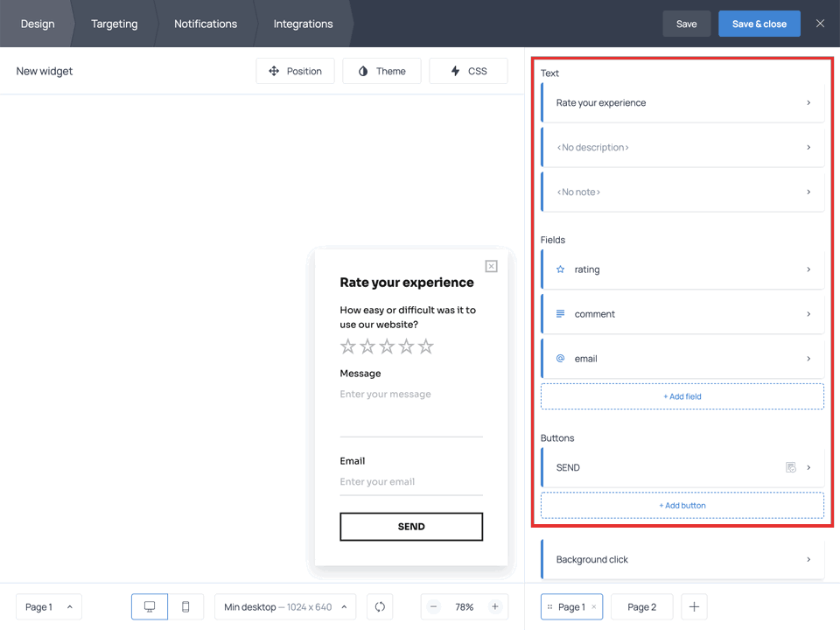Switch to the Targeting tab
The image size is (840, 630).
(114, 24)
